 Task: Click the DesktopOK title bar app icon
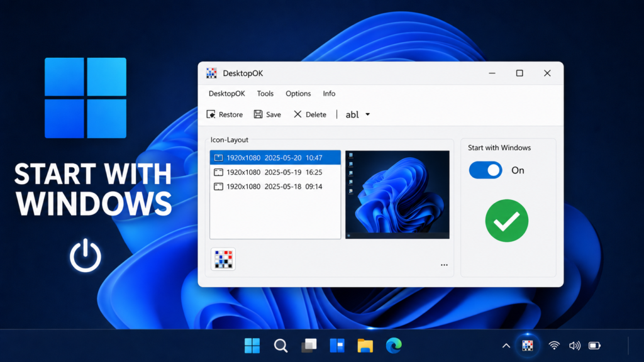tap(211, 73)
